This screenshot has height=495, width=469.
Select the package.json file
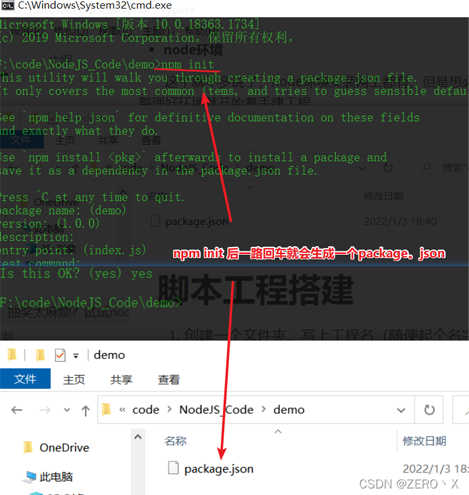(219, 469)
